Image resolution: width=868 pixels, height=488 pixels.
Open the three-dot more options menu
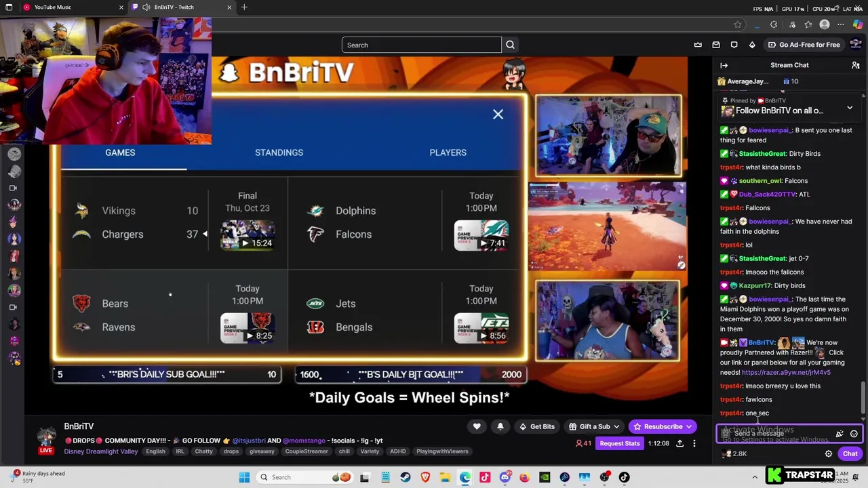click(x=694, y=443)
